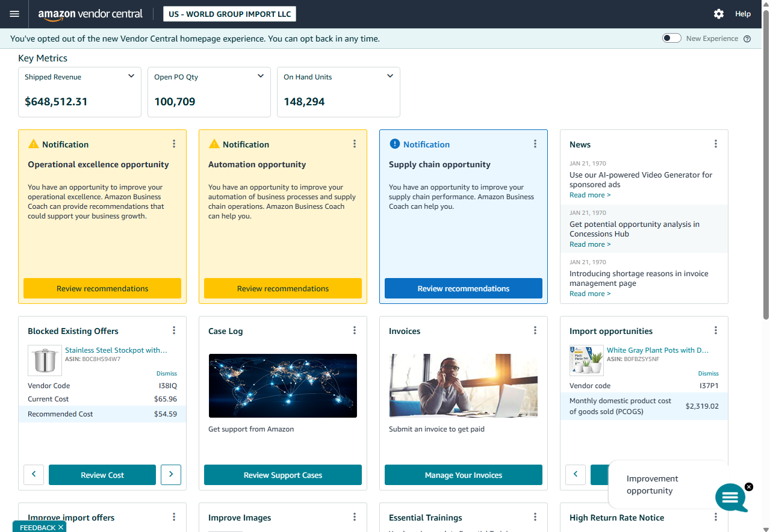The width and height of the screenshot is (770, 532).
Task: Click Review Support Cases button
Action: [x=283, y=475]
